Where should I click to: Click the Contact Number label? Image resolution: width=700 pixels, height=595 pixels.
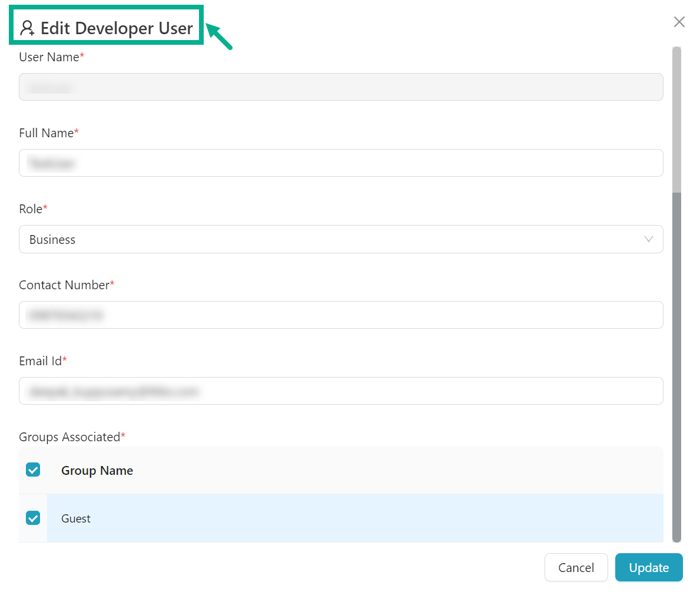coord(64,285)
